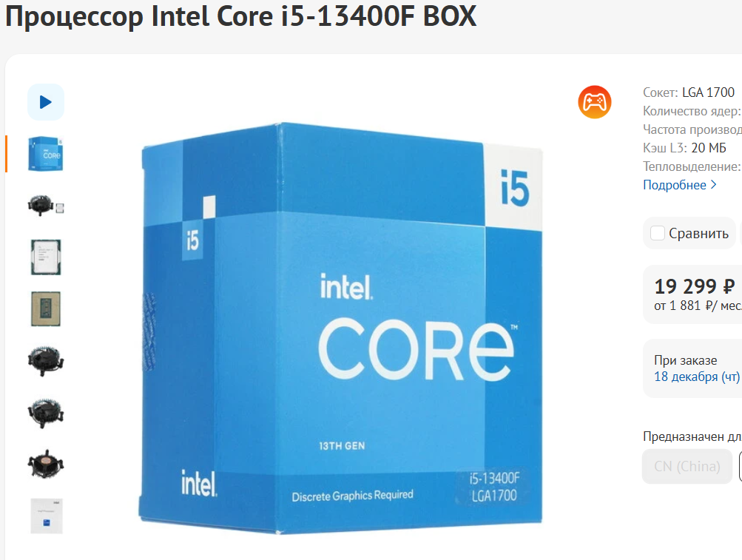Screen dimensions: 742x560
Task: Tick the Сравнить checkbox
Action: click(x=657, y=233)
